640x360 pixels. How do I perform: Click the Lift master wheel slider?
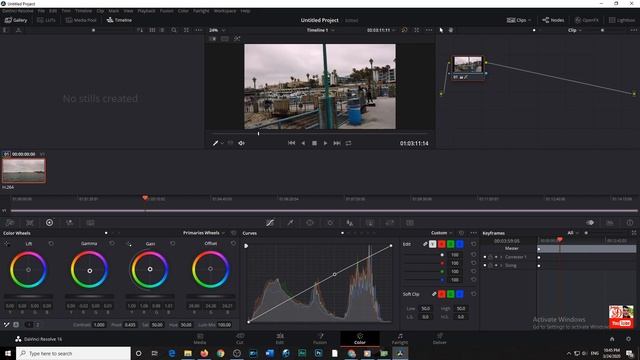28,296
